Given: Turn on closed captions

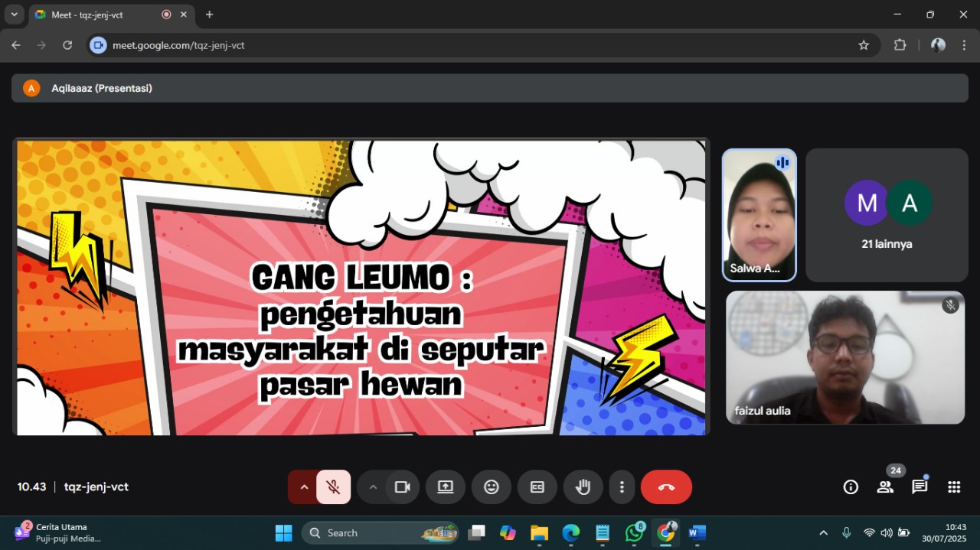Looking at the screenshot, I should coord(537,487).
